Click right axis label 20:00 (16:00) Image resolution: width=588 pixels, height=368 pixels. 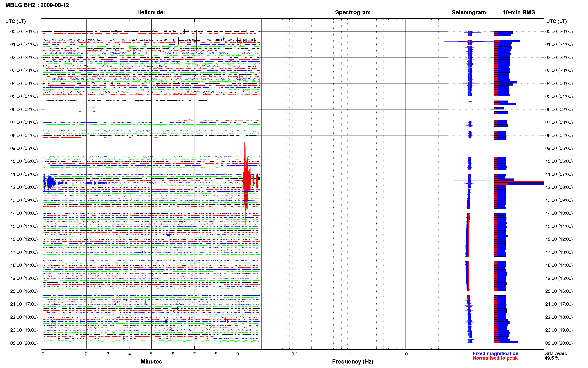point(559,291)
